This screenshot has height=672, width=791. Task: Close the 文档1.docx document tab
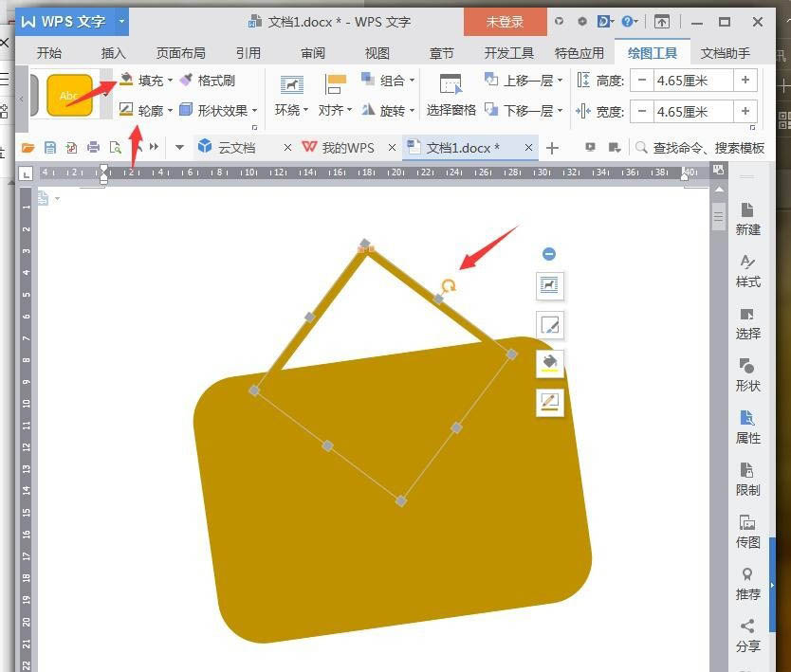[528, 147]
